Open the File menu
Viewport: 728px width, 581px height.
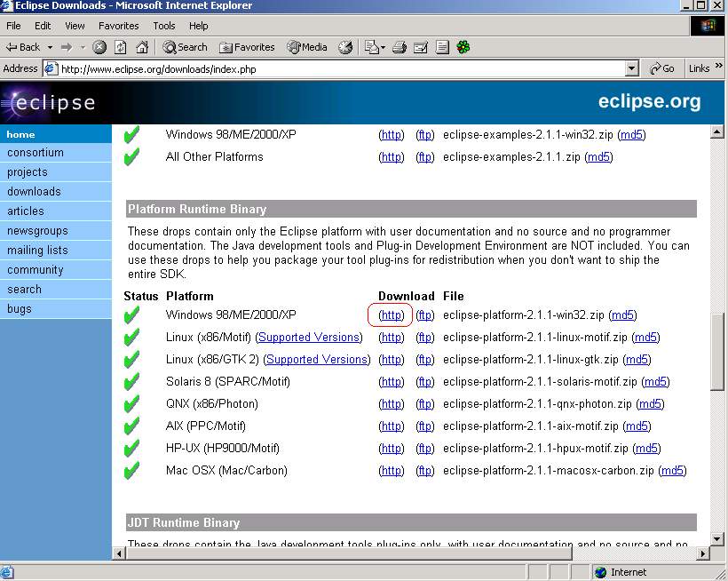(x=13, y=26)
